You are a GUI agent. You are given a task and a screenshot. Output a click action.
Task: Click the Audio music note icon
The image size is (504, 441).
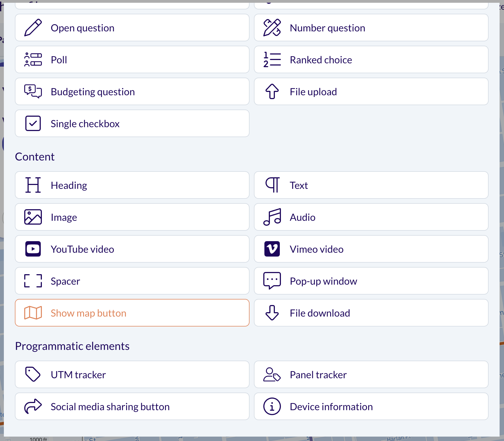272,217
